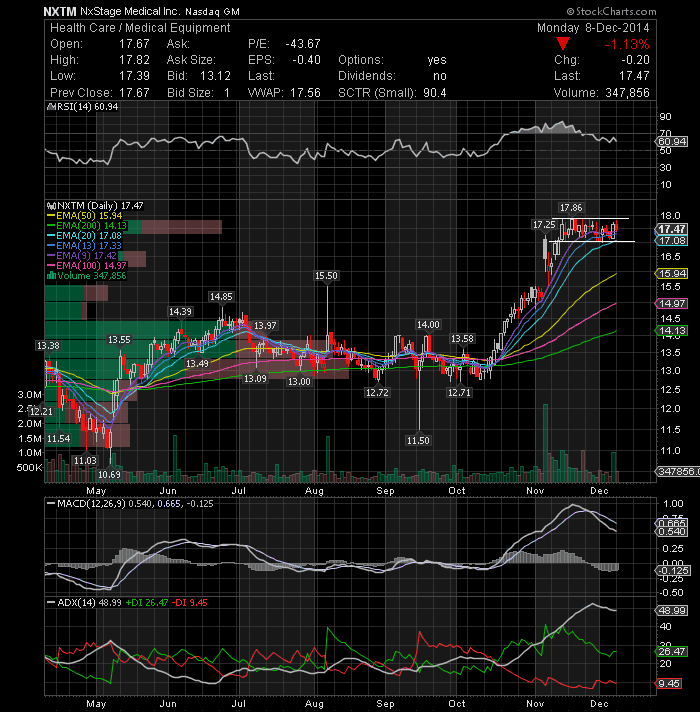Click the 14.39 price annotation

(180, 312)
